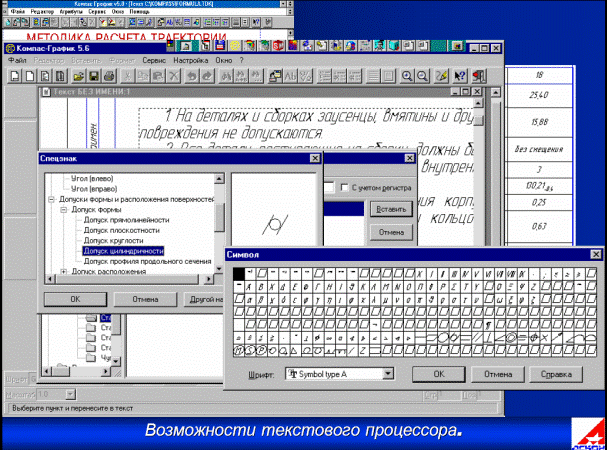Click the first numbered list toolbar icon
The width and height of the screenshot is (607, 450).
tap(324, 76)
